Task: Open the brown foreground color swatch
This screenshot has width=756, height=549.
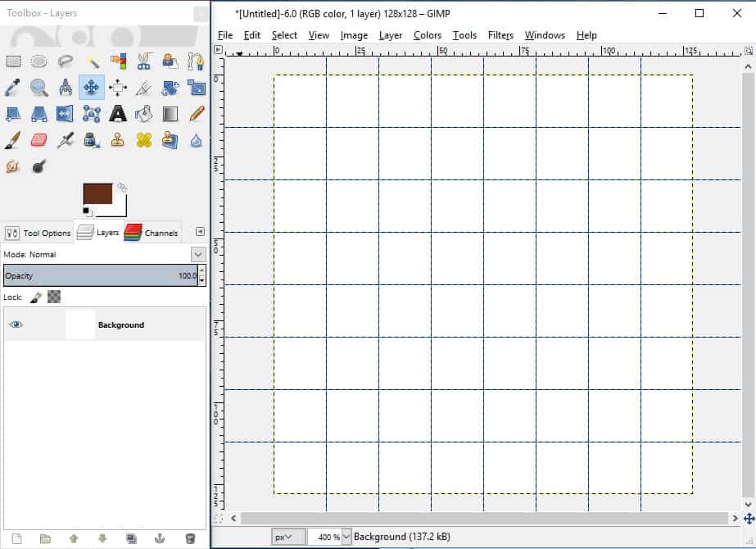Action: (x=97, y=194)
